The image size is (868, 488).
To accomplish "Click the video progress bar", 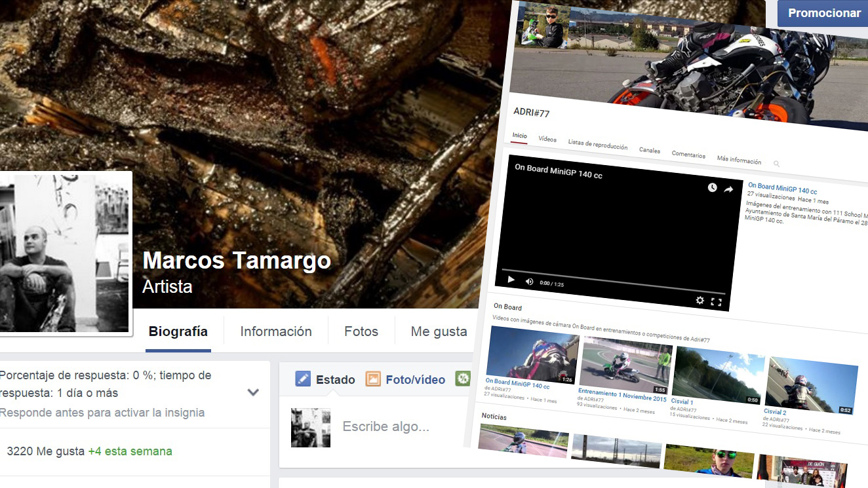I will tap(613, 270).
